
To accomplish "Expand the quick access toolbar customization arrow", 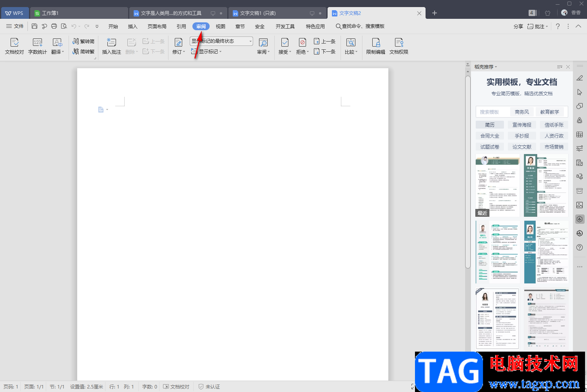I will tap(97, 26).
